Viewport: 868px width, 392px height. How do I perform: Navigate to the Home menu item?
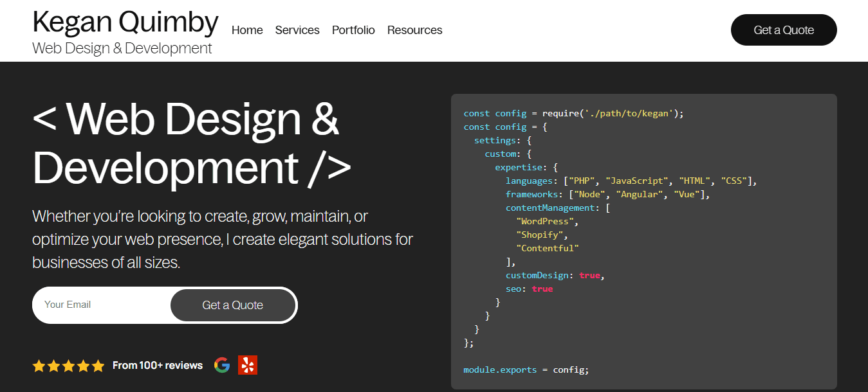pyautogui.click(x=247, y=30)
